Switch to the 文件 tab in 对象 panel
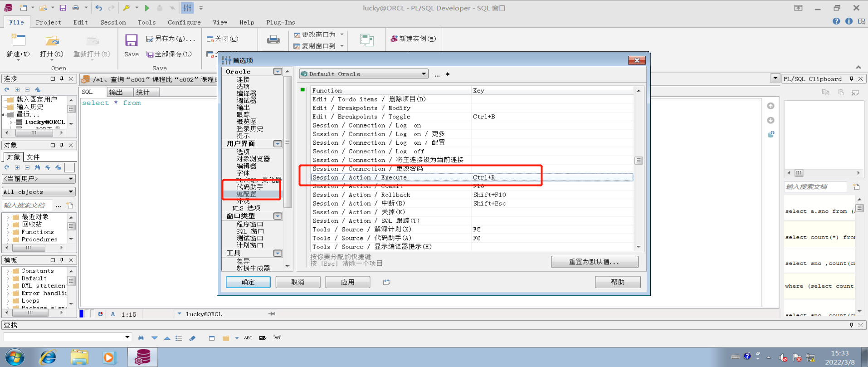Image resolution: width=868 pixels, height=367 pixels. (x=33, y=157)
